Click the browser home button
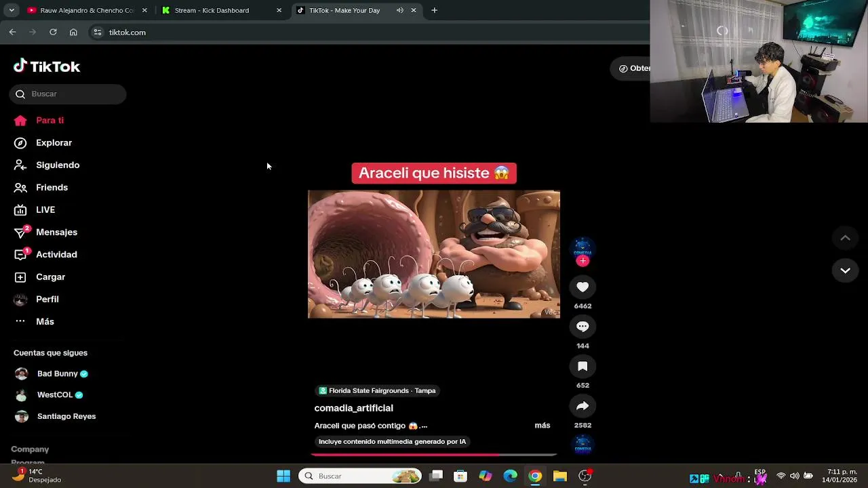 (x=73, y=32)
